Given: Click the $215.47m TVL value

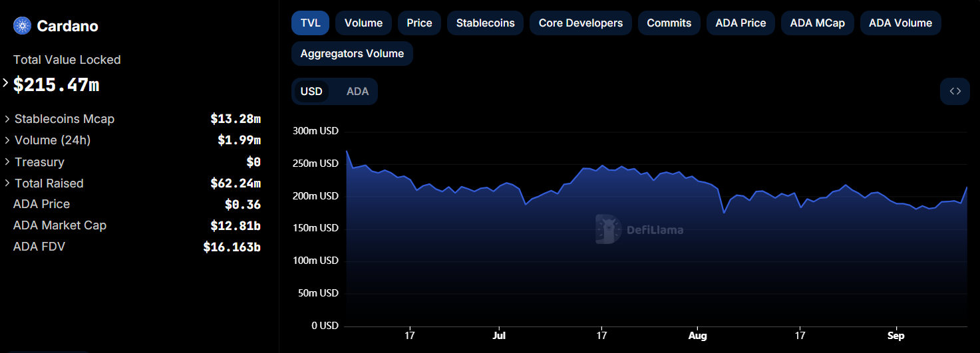Looking at the screenshot, I should [x=57, y=84].
